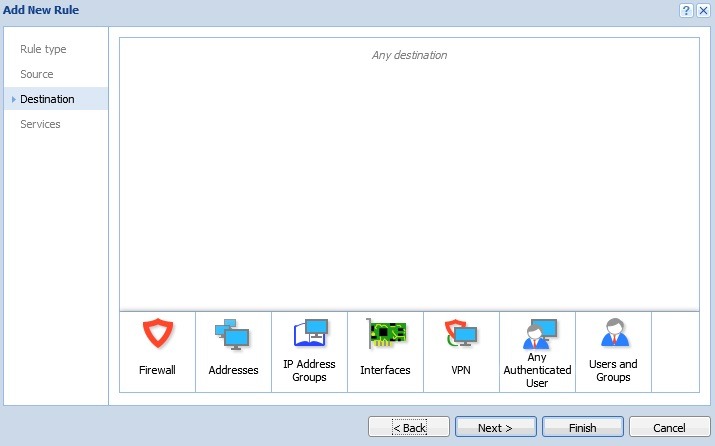
Task: Click the Add New Rule title bar
Action: pyautogui.click(x=300, y=10)
